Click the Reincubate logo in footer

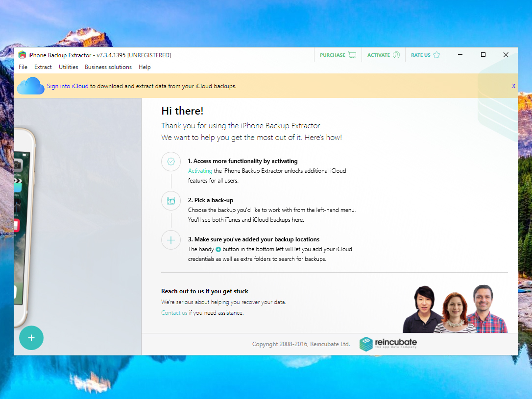point(388,344)
